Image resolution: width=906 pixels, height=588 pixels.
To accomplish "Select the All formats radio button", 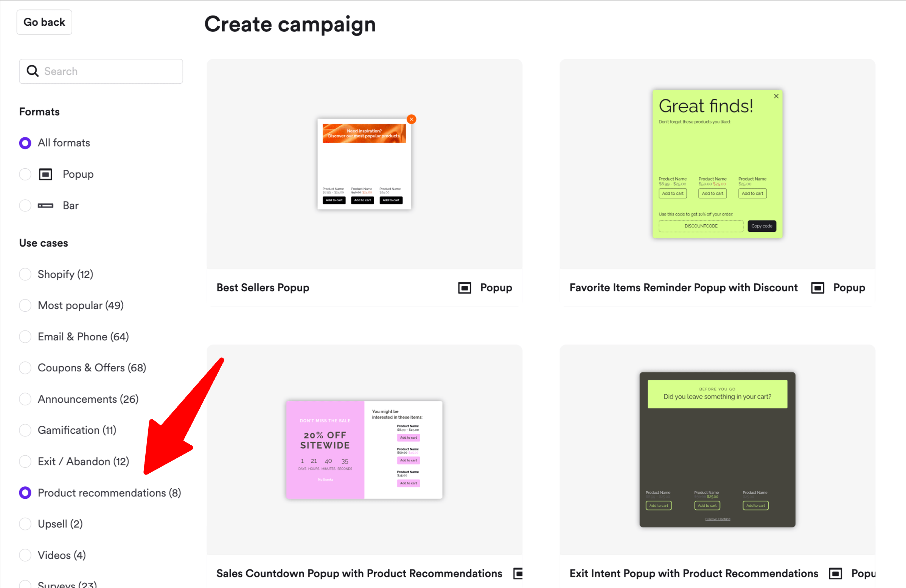I will (x=25, y=143).
